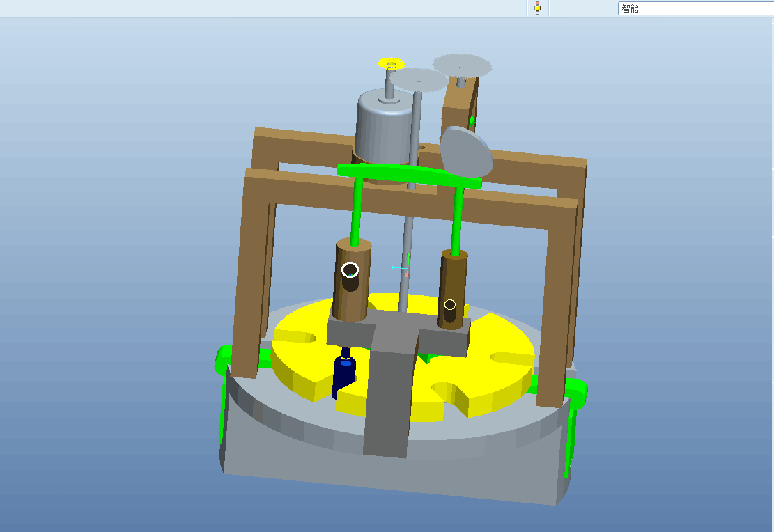The image size is (774, 532).
Task: Open the 智能 selection filter dropdown
Action: 695,8
